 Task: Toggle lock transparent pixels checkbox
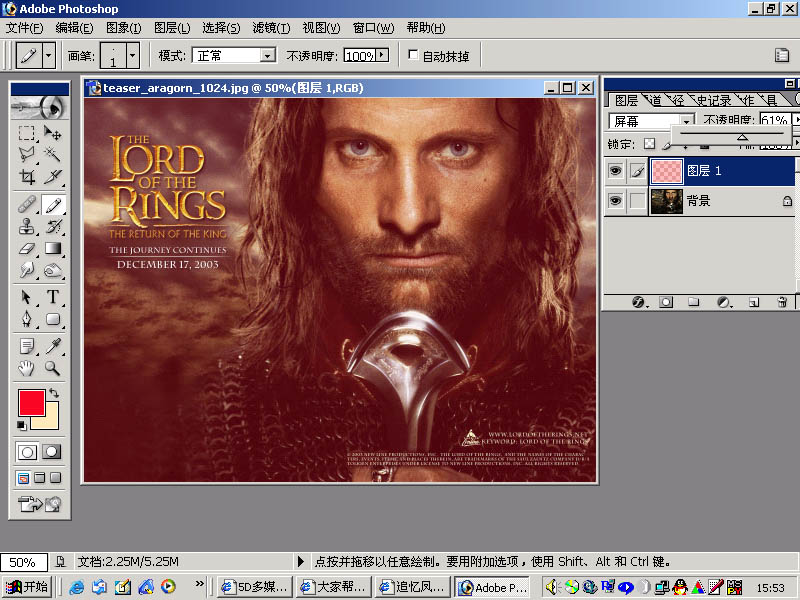(649, 144)
